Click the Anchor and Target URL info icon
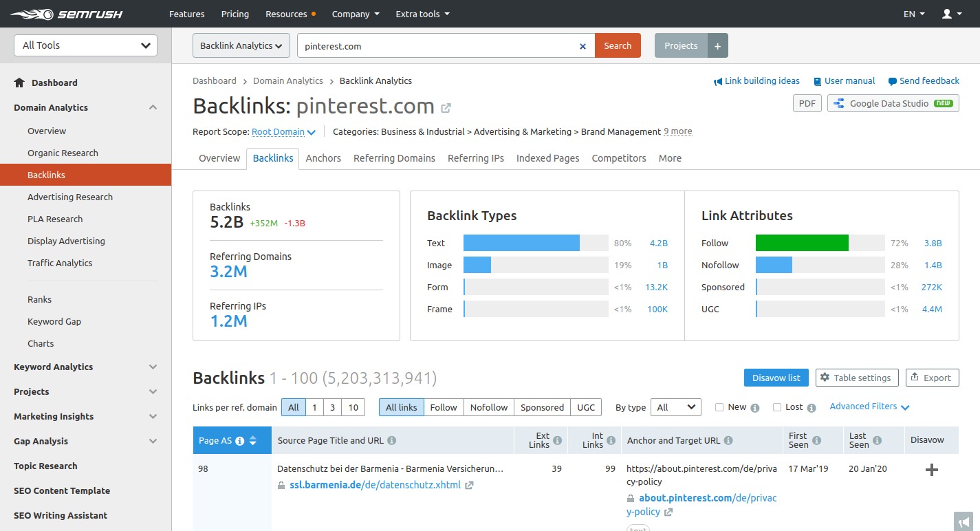Screen dimensions: 980x531 coord(728,441)
